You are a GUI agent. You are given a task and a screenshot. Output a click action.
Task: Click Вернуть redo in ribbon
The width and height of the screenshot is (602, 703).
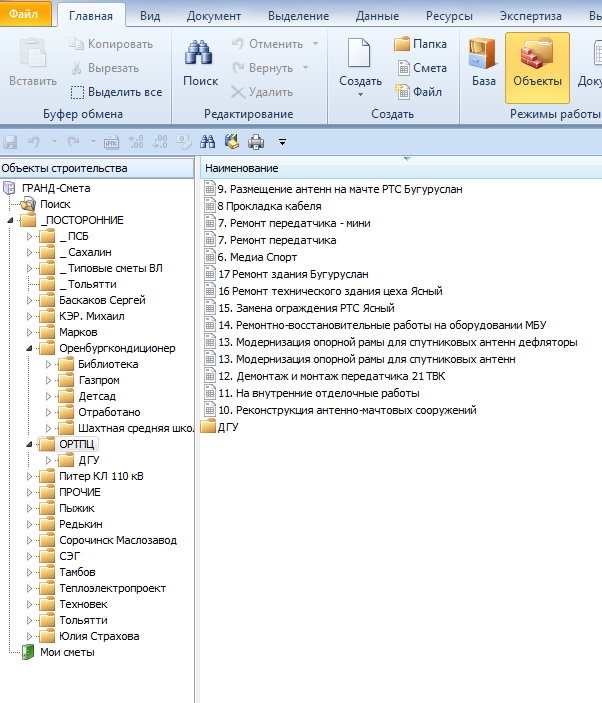262,68
